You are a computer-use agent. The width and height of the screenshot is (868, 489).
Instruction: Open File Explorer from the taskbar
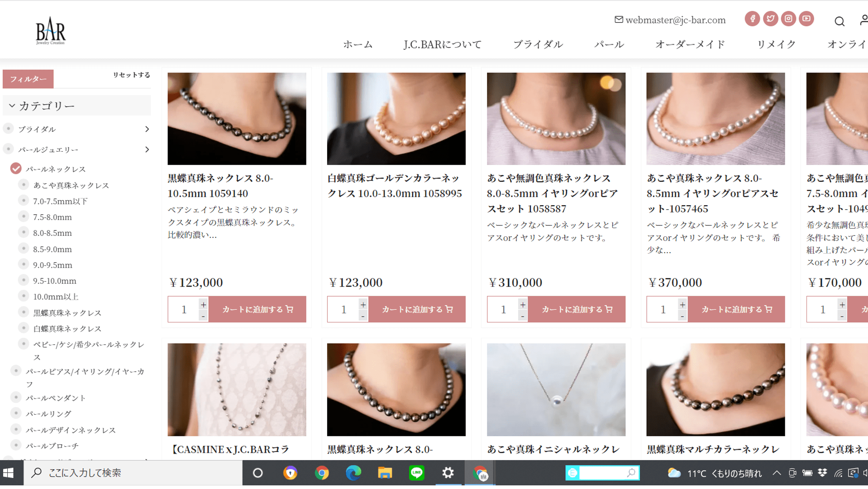click(x=385, y=473)
